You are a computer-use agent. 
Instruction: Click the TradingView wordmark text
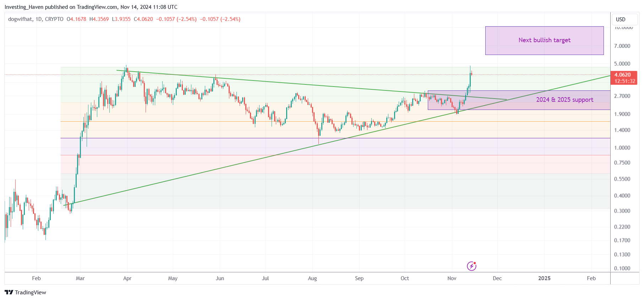[31, 292]
